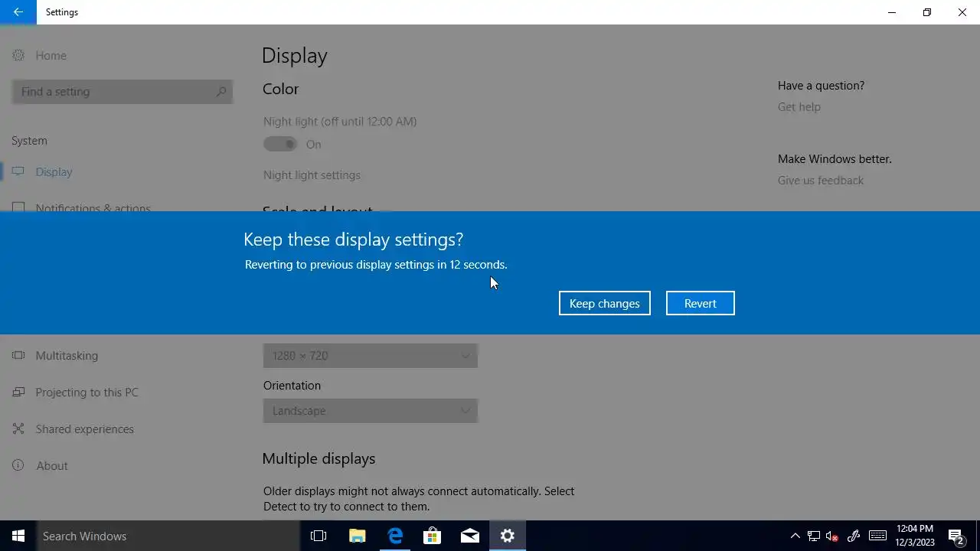The width and height of the screenshot is (980, 551).
Task: Open Home from the gear icon in sidebar
Action: pyautogui.click(x=18, y=55)
